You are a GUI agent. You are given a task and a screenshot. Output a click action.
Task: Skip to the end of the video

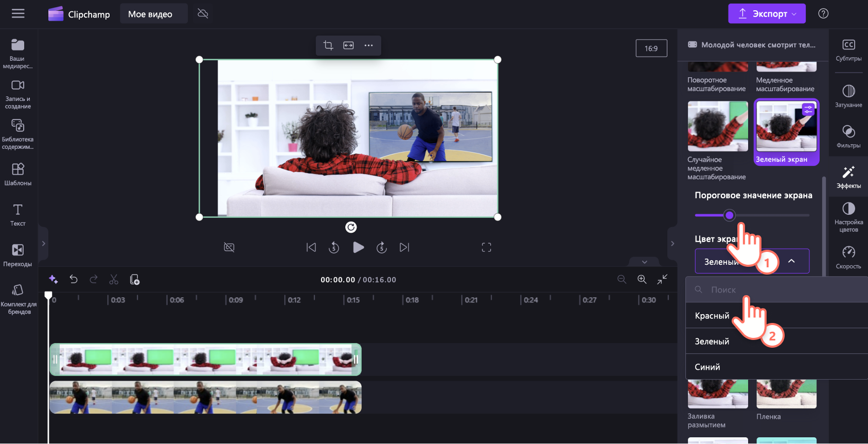click(404, 248)
